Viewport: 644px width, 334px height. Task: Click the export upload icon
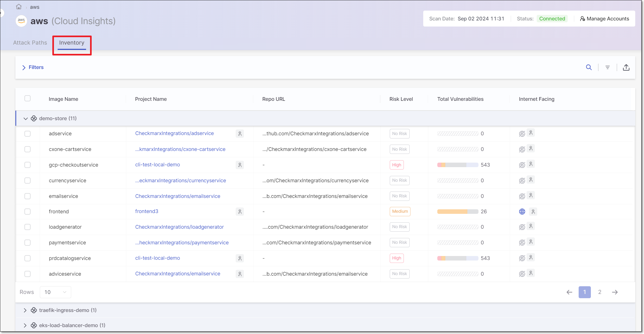click(626, 67)
